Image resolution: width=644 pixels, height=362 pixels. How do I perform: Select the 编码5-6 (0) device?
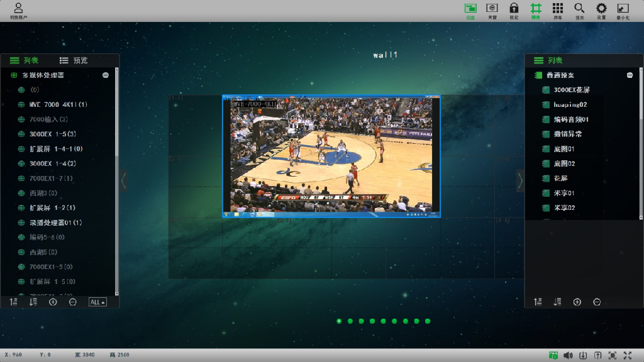(x=47, y=237)
